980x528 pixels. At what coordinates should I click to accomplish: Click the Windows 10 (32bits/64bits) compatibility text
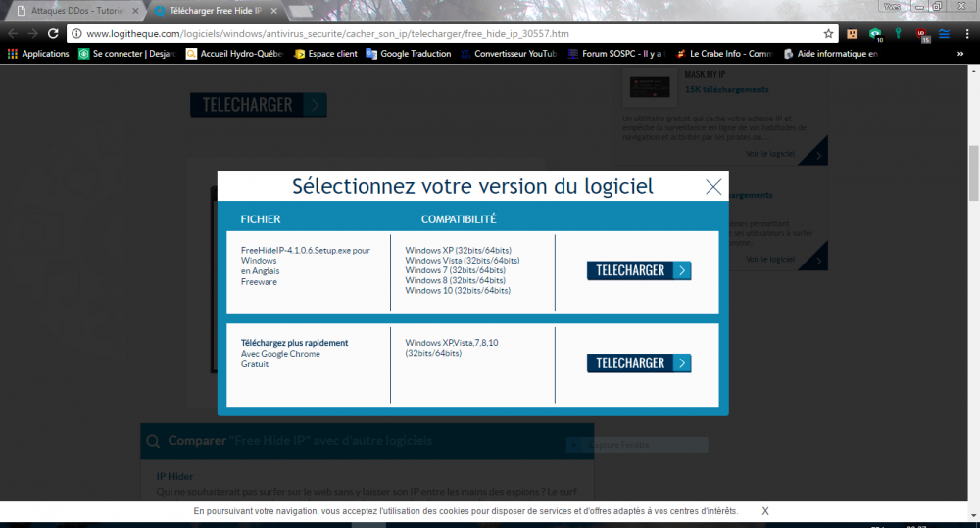[458, 291]
